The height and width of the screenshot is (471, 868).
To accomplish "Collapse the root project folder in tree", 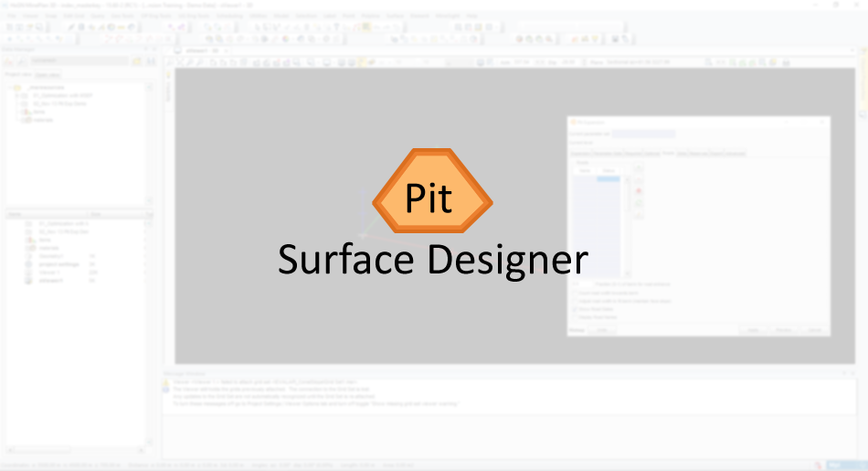I will pos(11,87).
